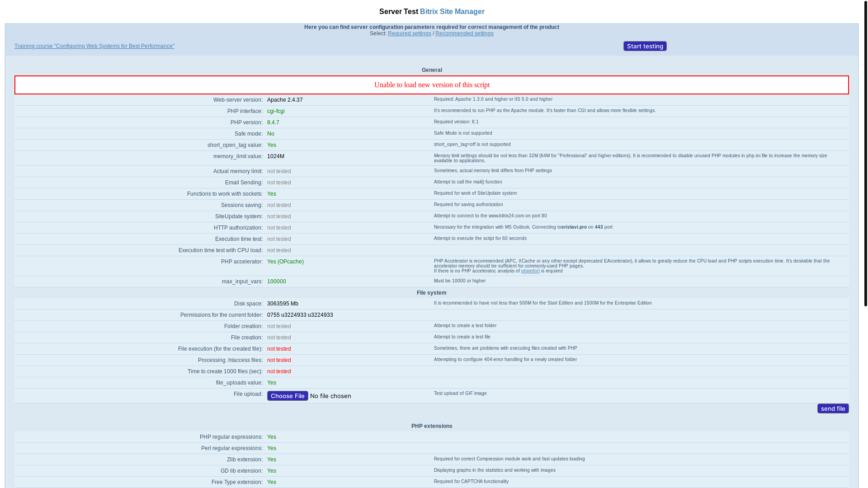Click the 'Functions to work with sockets:' label
The image size is (868, 488).
pos(225,194)
